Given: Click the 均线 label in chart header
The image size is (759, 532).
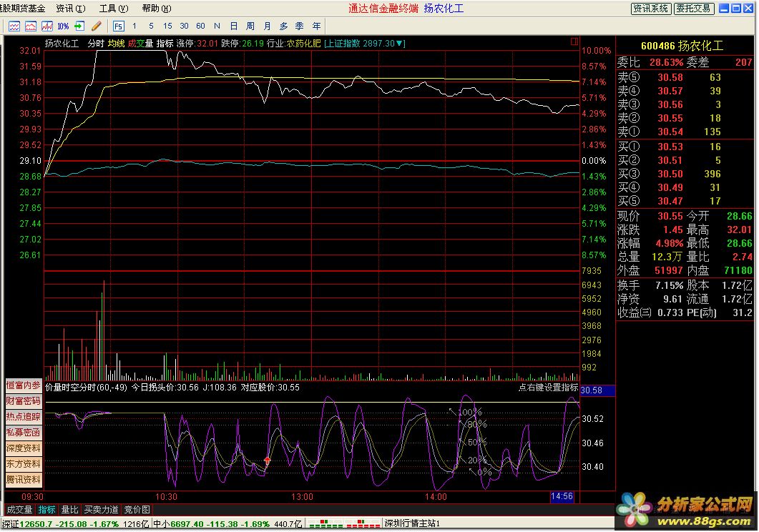Looking at the screenshot, I should (116, 44).
